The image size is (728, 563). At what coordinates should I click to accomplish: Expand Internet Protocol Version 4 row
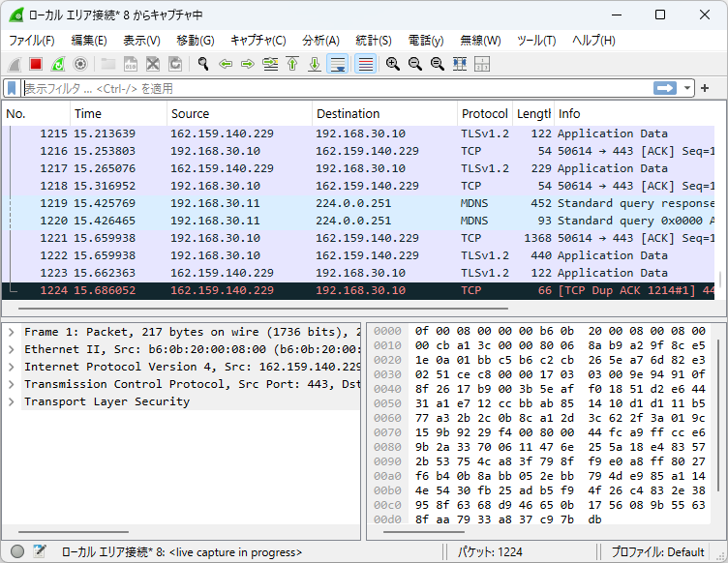coord(12,367)
